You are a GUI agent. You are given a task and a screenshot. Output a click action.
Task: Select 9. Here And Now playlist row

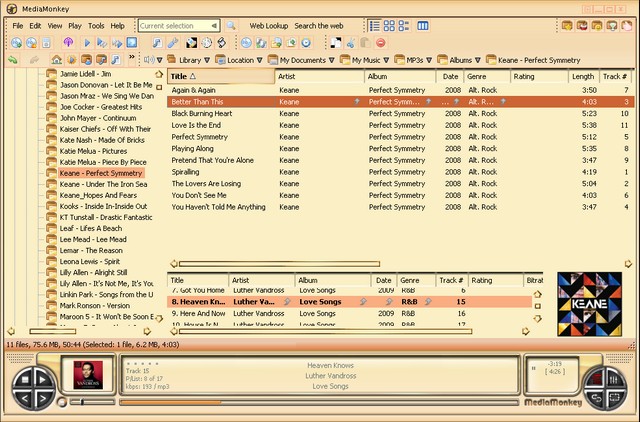[x=349, y=313]
